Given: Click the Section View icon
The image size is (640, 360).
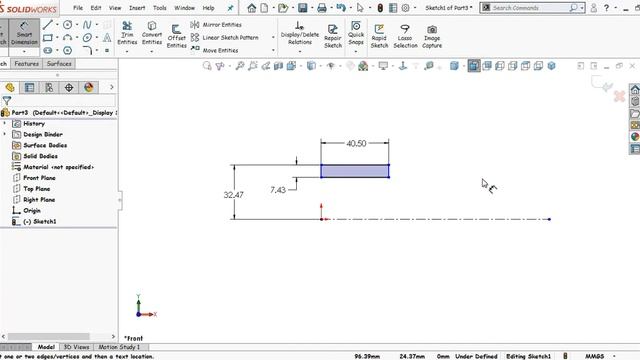Looking at the screenshot, I should click(278, 66).
